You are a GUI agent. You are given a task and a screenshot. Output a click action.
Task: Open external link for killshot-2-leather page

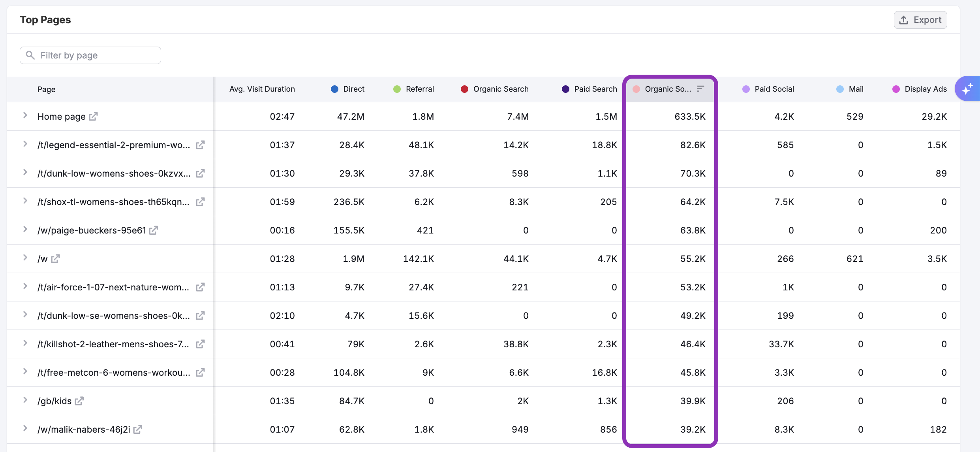[200, 344]
